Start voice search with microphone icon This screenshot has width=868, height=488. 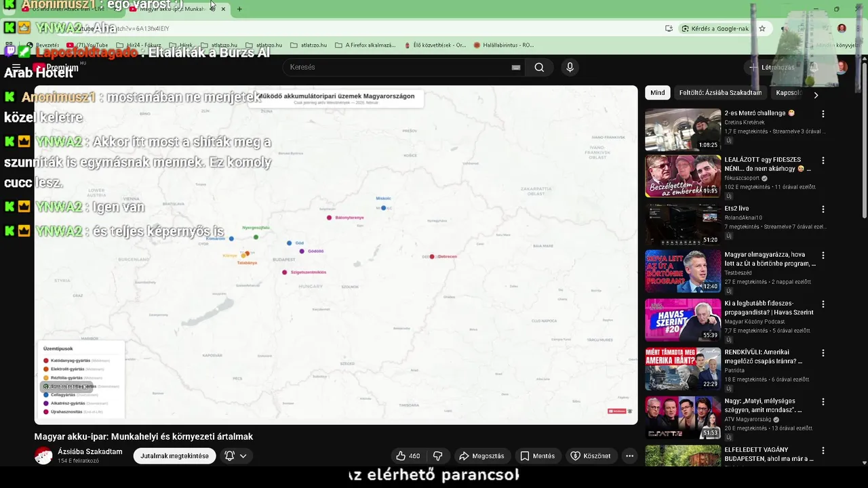pos(570,67)
